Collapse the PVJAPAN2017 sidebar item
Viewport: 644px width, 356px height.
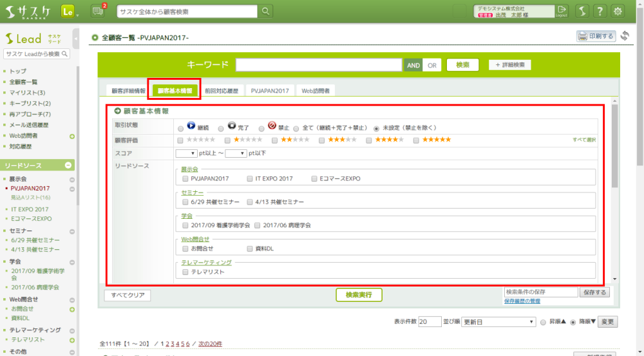(72, 189)
